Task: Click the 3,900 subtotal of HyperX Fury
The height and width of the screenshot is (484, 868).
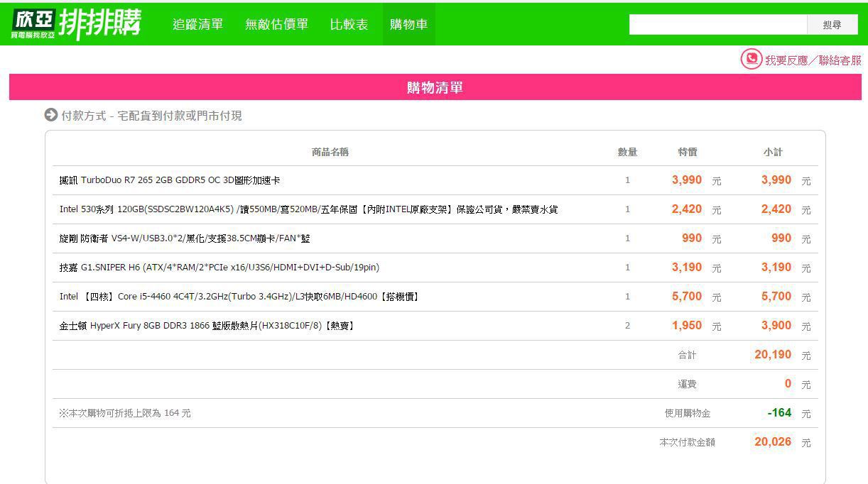Action: (x=776, y=326)
